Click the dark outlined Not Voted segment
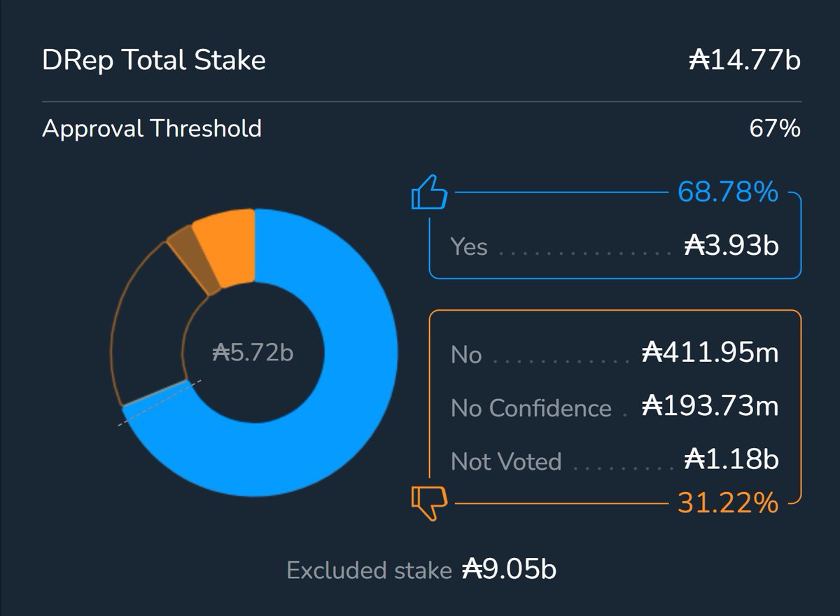 coord(143,329)
